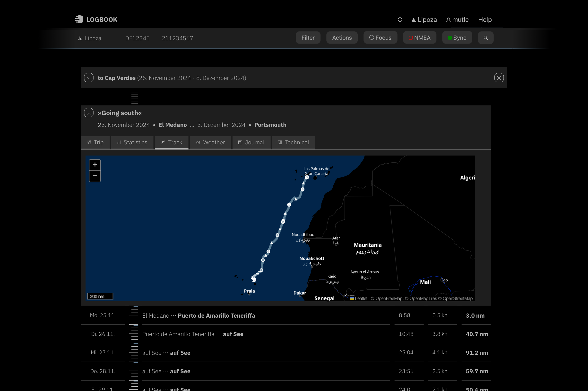Open the Technical tab
This screenshot has width=588, height=391.
coord(293,142)
